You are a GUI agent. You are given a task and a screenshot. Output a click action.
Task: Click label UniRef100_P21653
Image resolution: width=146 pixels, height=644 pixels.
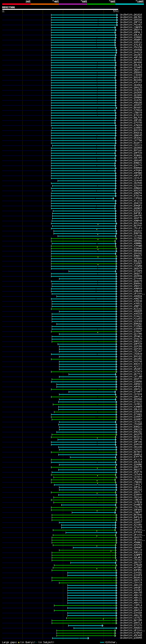coord(131,319)
